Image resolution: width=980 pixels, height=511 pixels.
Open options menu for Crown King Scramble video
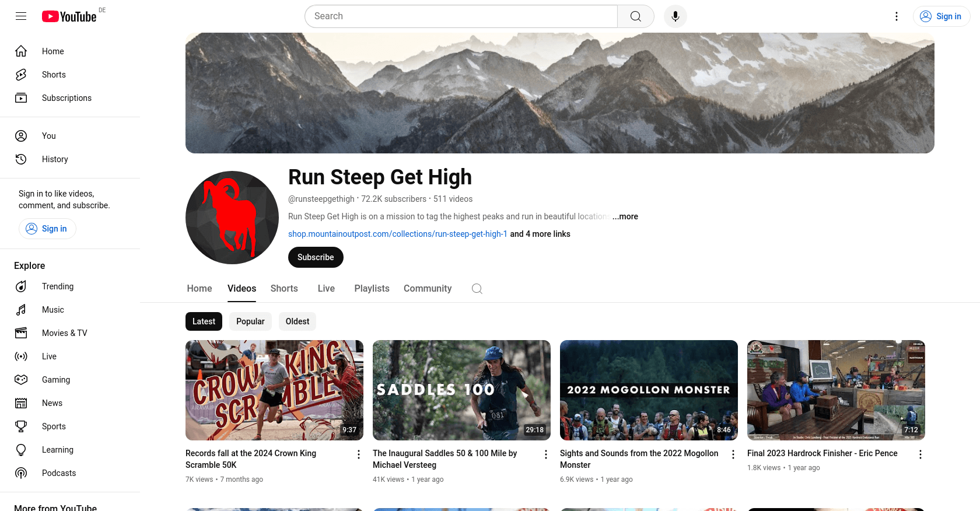[x=359, y=454]
